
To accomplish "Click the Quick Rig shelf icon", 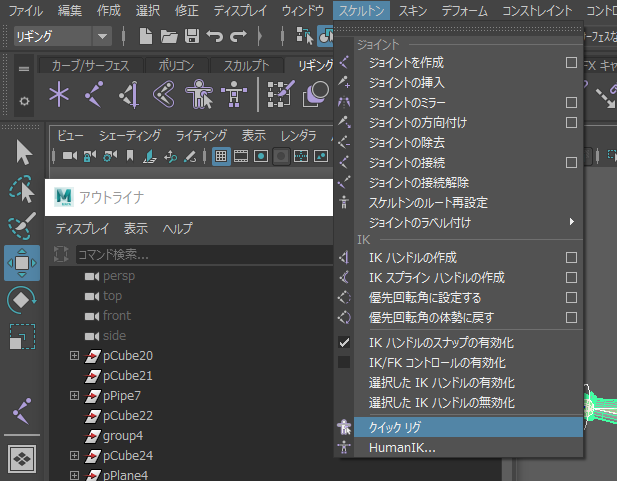I will click(199, 94).
